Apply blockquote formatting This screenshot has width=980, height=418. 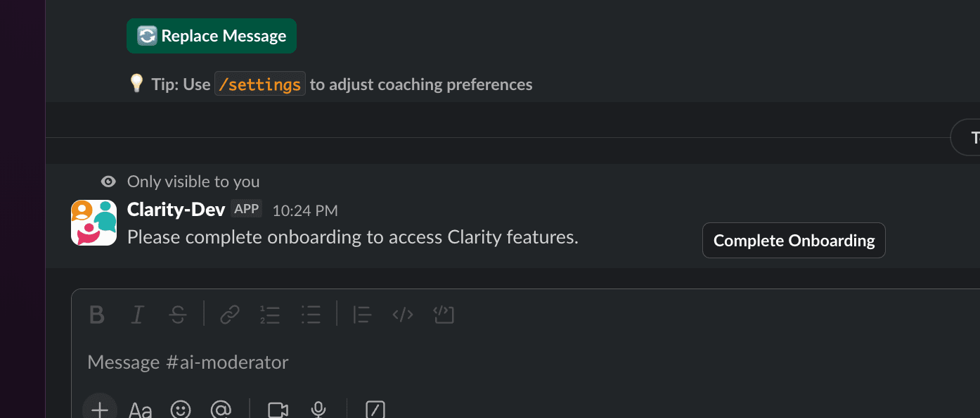(x=361, y=315)
